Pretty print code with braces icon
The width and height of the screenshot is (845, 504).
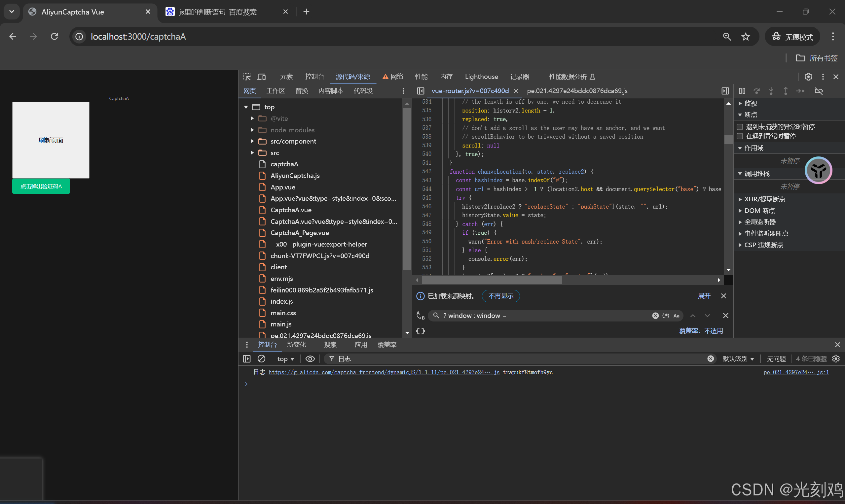coord(421,331)
